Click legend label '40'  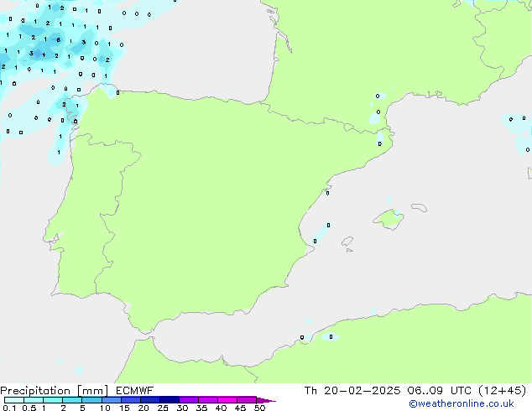click(x=221, y=408)
